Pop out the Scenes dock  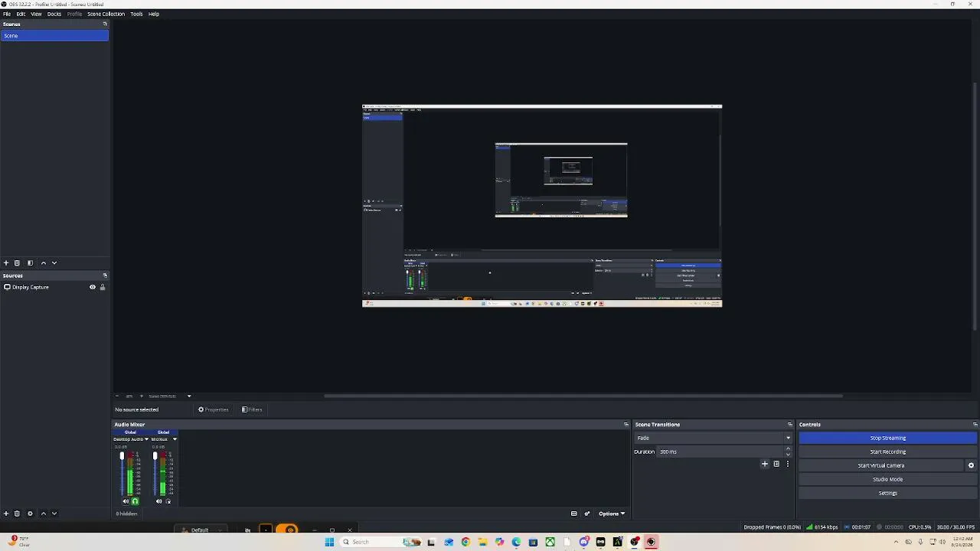coord(105,24)
